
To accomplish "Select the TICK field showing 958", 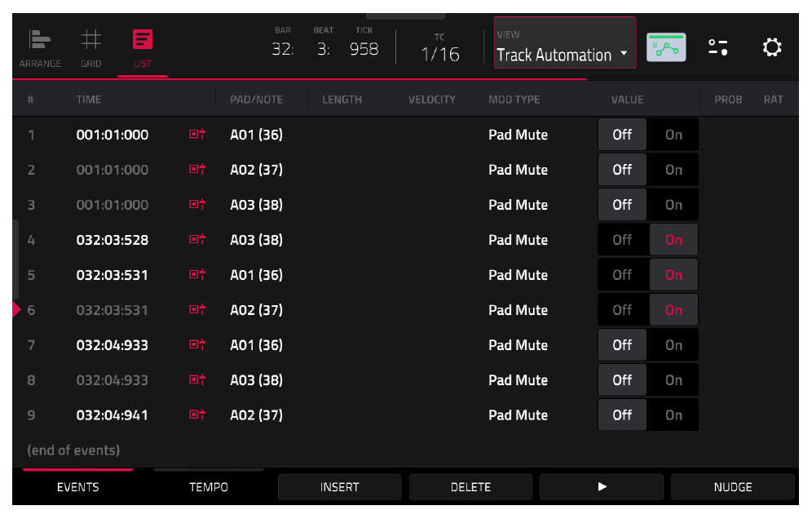I will tap(364, 42).
